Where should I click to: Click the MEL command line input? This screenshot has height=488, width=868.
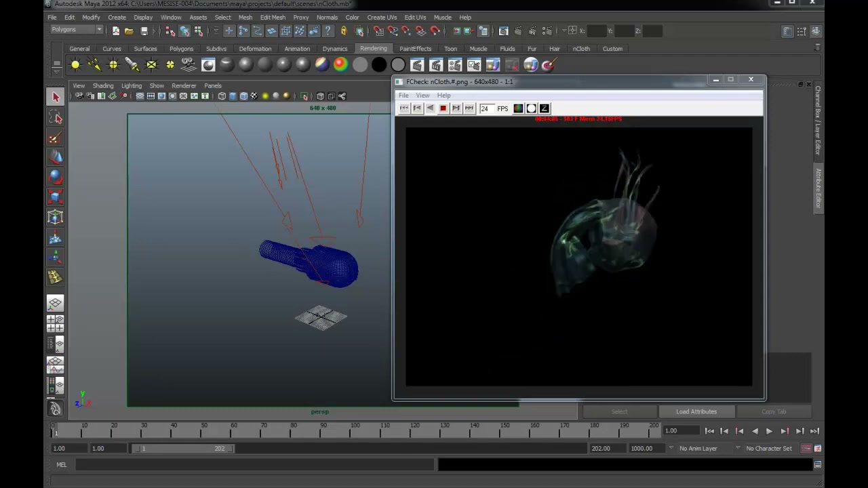coord(254,465)
